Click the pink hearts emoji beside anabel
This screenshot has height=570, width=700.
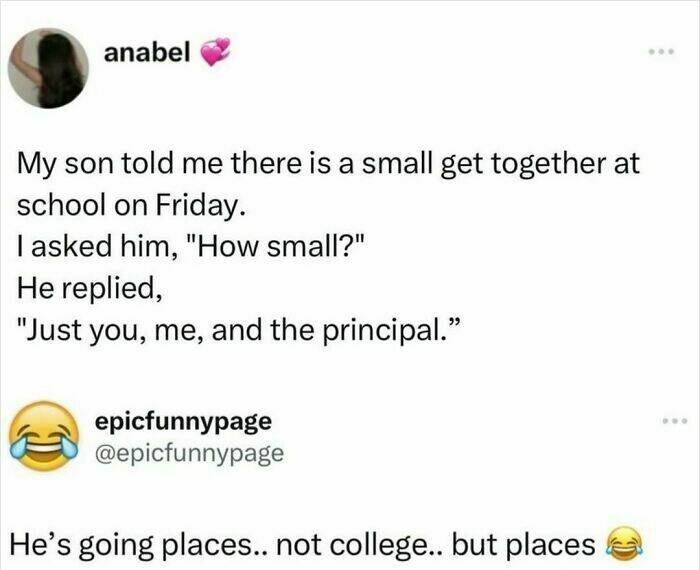coord(215,51)
